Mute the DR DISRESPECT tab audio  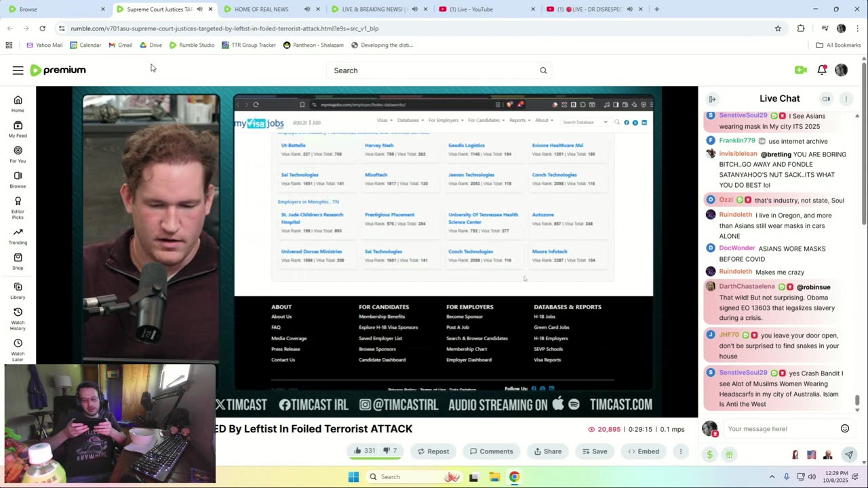click(629, 9)
